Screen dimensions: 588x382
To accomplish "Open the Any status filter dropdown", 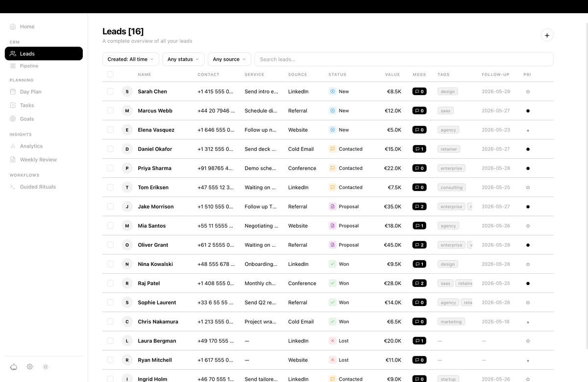I will coord(183,59).
